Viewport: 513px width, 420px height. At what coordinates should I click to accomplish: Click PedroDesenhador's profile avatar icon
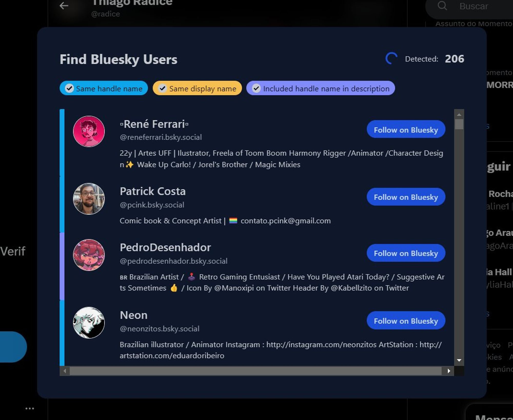click(x=89, y=255)
